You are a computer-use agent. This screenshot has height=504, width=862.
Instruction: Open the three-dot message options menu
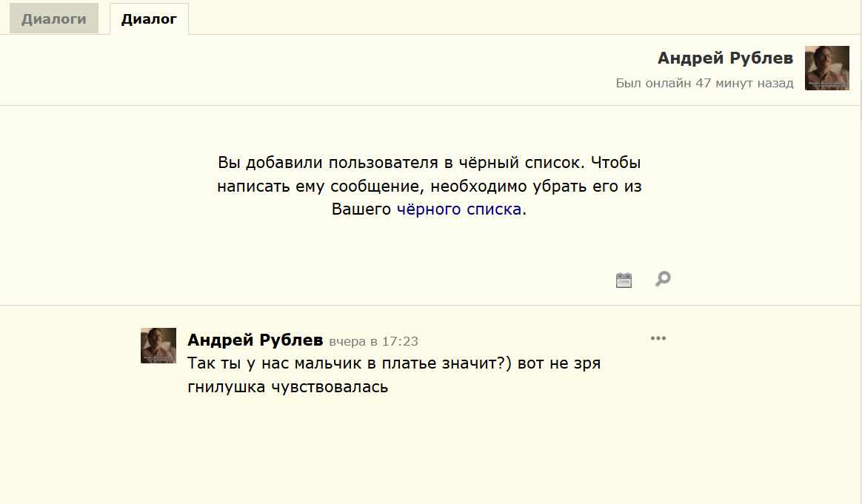tap(658, 338)
